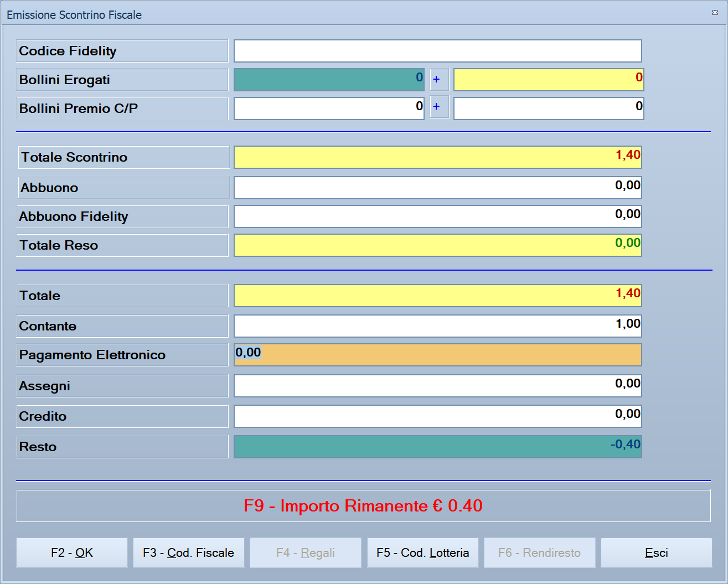Screen dimensions: 728x584
Task: Click the Abbuono amount field
Action: [x=438, y=188]
